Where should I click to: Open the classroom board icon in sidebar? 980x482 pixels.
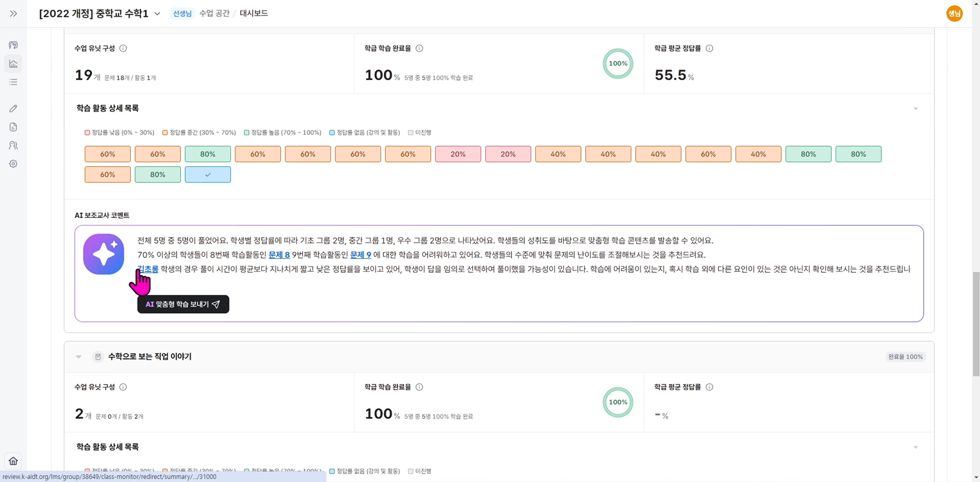coord(13,45)
